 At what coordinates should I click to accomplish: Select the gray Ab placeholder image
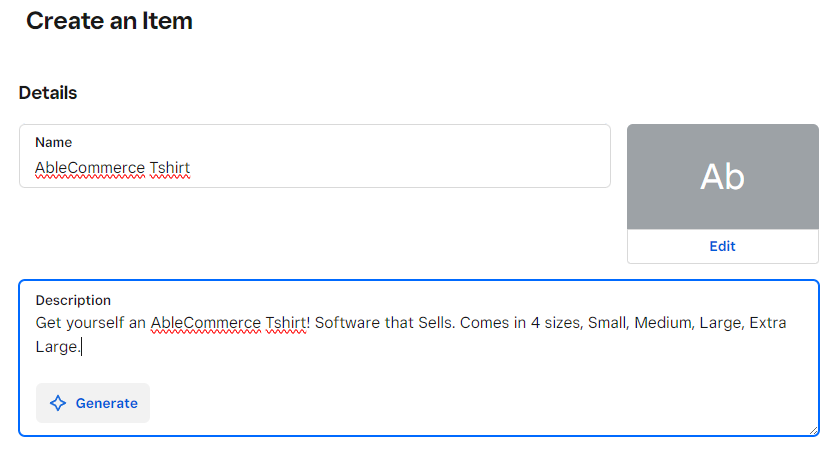723,177
